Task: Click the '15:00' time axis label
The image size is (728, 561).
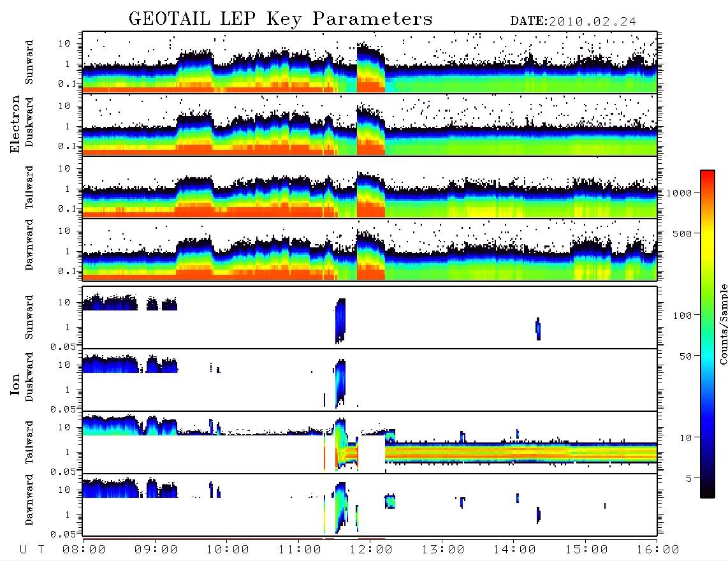Action: tap(586, 550)
